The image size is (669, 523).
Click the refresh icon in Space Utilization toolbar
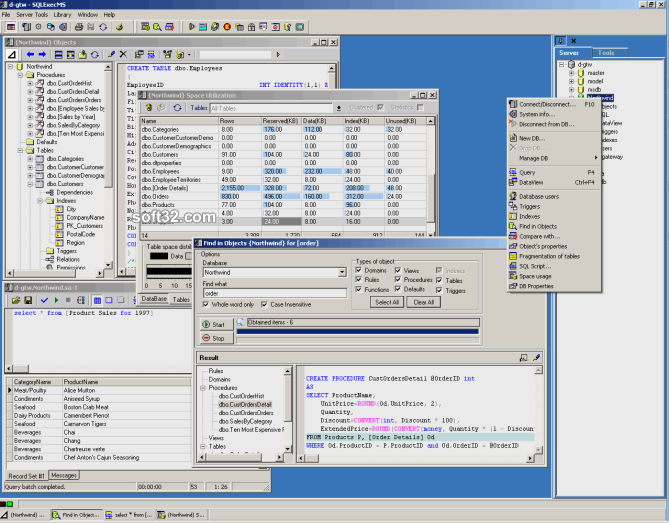point(177,108)
